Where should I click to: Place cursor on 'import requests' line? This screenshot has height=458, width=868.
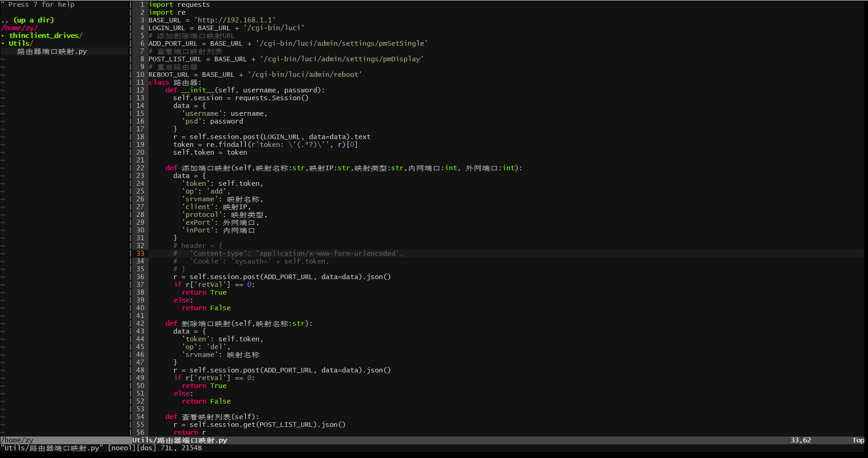(179, 5)
